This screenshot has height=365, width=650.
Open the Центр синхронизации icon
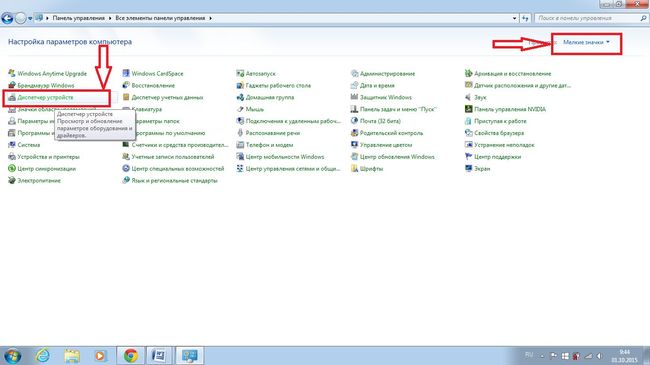[12, 169]
